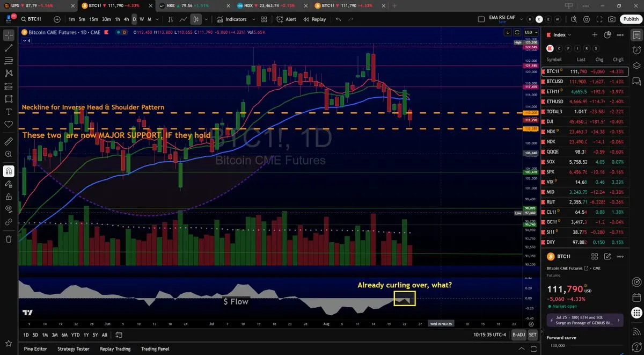Select the trend line drawing tool
Screen dimensions: 644x355
click(x=9, y=48)
